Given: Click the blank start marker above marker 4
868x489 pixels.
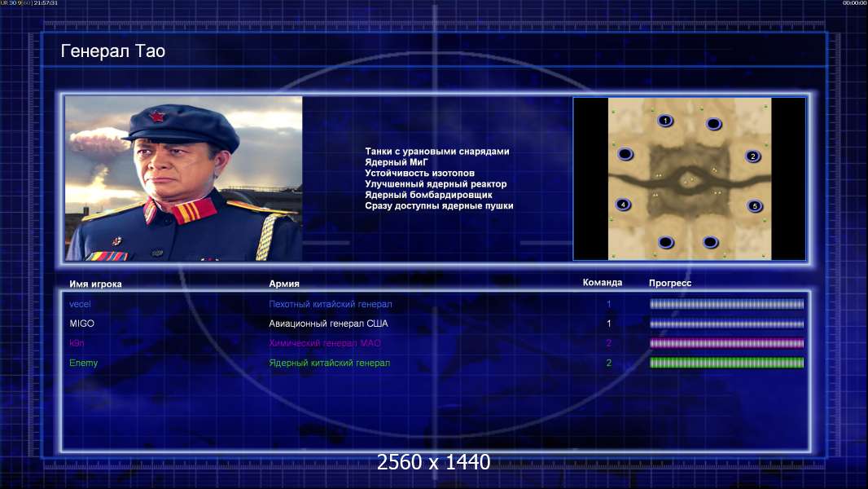Looking at the screenshot, I should tap(625, 154).
